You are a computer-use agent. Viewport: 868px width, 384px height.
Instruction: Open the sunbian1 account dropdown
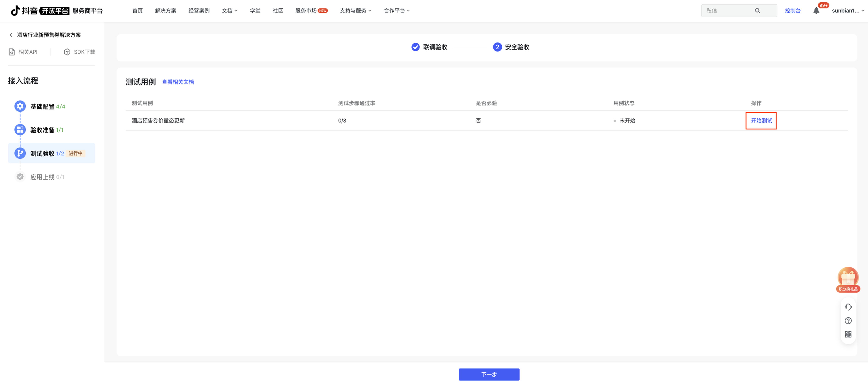click(847, 11)
